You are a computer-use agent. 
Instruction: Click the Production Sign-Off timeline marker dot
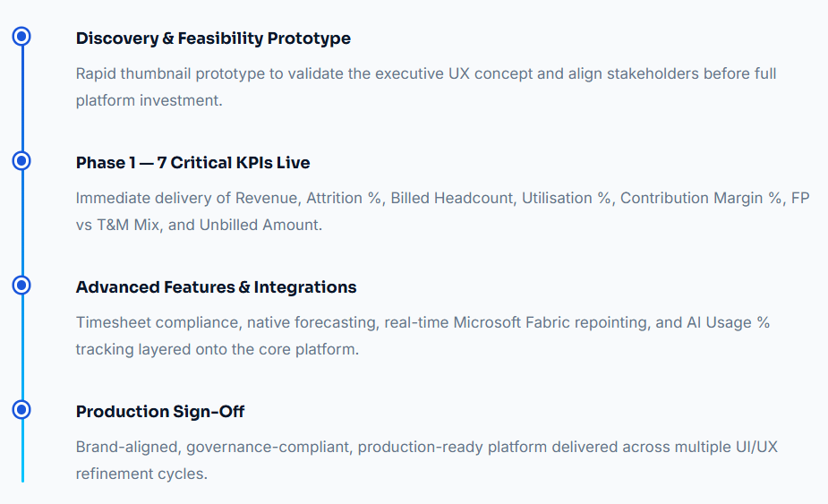(21, 410)
